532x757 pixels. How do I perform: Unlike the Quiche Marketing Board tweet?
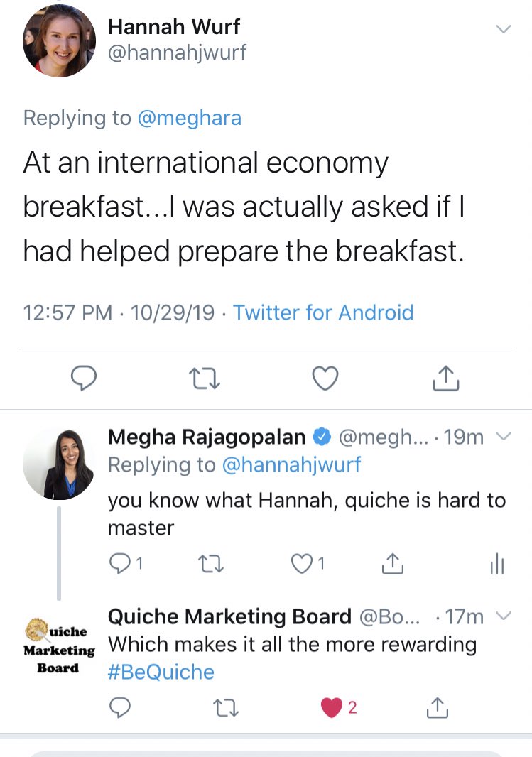[332, 707]
